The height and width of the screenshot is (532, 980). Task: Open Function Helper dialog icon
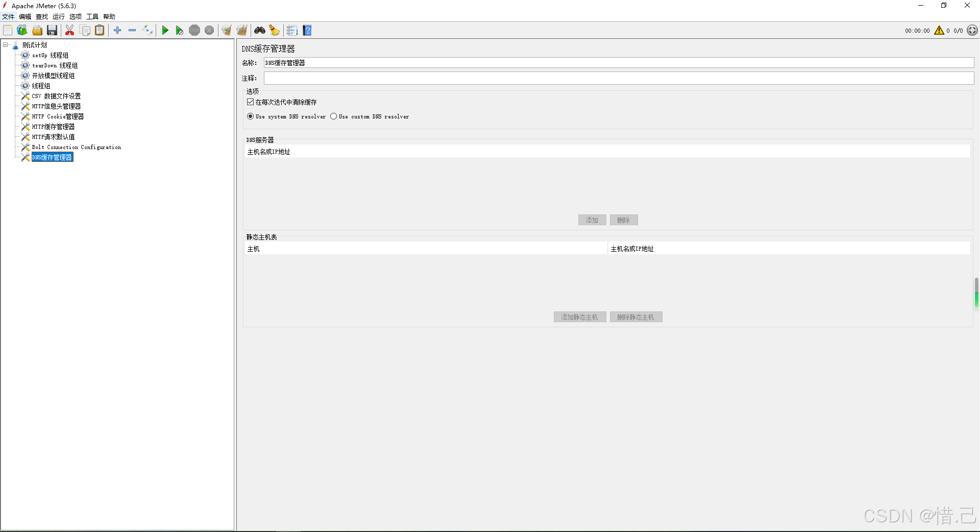292,31
